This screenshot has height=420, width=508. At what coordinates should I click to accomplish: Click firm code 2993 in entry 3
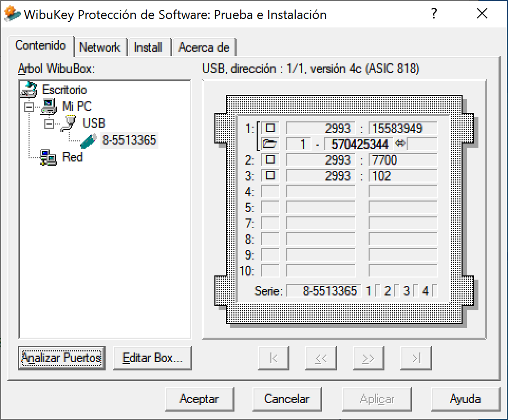pos(321,176)
